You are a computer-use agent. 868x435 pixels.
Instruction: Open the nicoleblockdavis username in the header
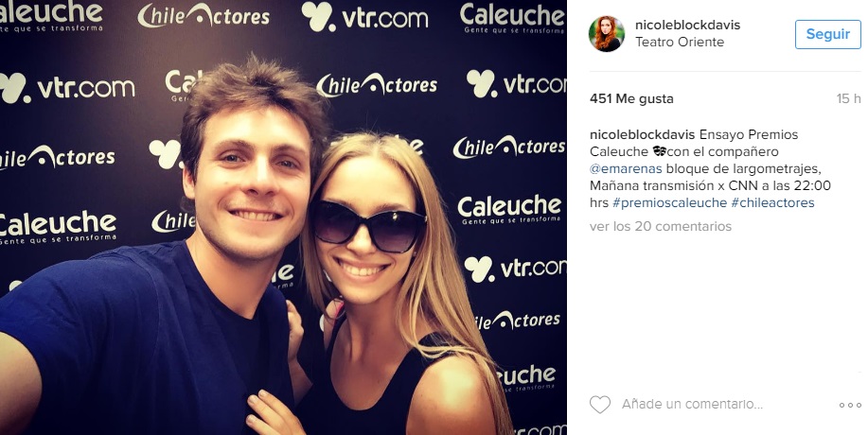[687, 25]
